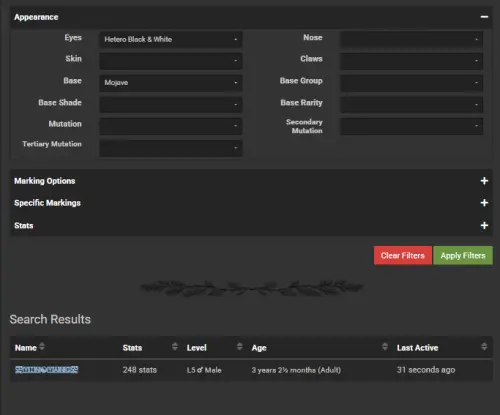Image resolution: width=500 pixels, height=415 pixels.
Task: Open the Skin dropdown
Action: click(x=171, y=61)
